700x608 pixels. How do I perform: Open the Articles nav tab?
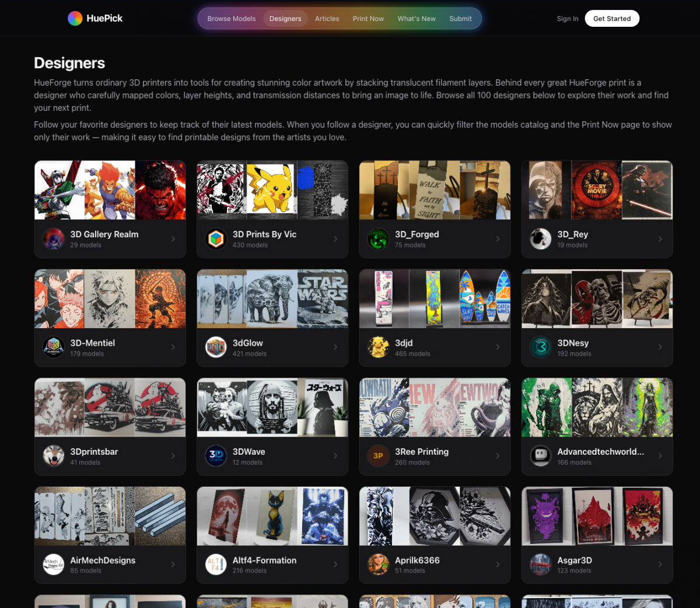(x=327, y=19)
